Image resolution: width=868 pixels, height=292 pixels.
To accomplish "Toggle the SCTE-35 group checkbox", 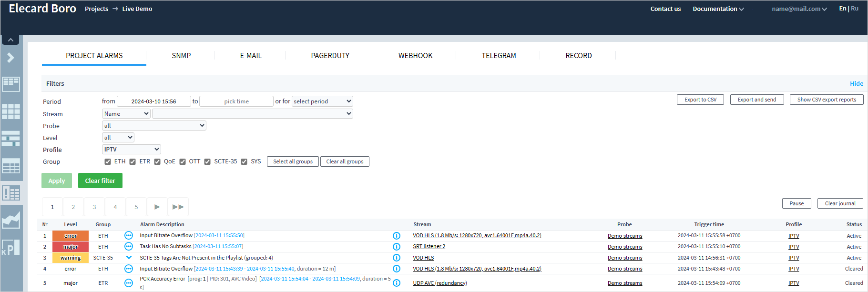I will [x=207, y=162].
